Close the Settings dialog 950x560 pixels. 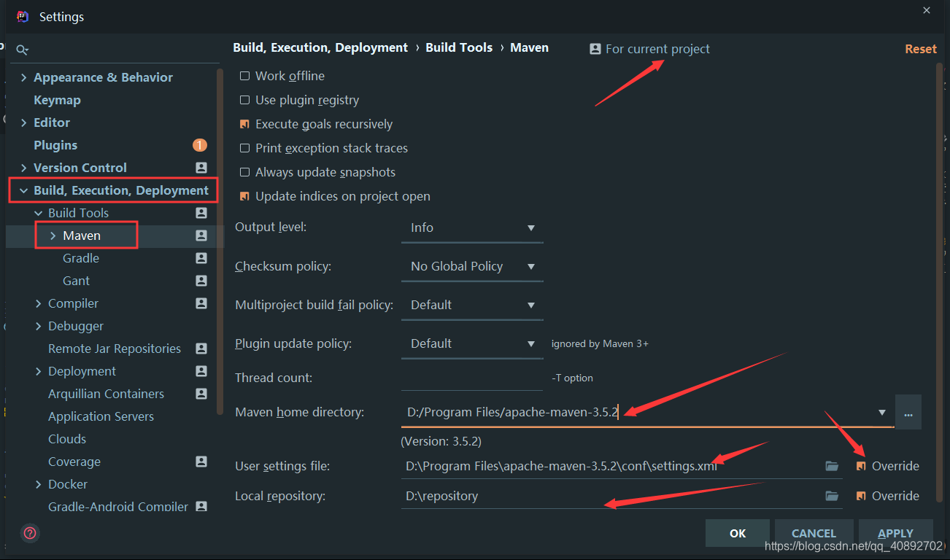927,10
